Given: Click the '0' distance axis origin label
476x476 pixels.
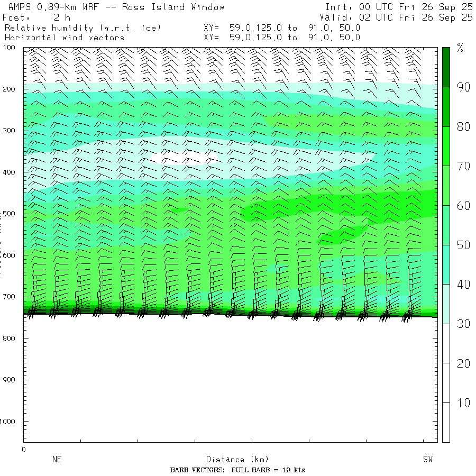Looking at the screenshot, I should [x=24, y=450].
